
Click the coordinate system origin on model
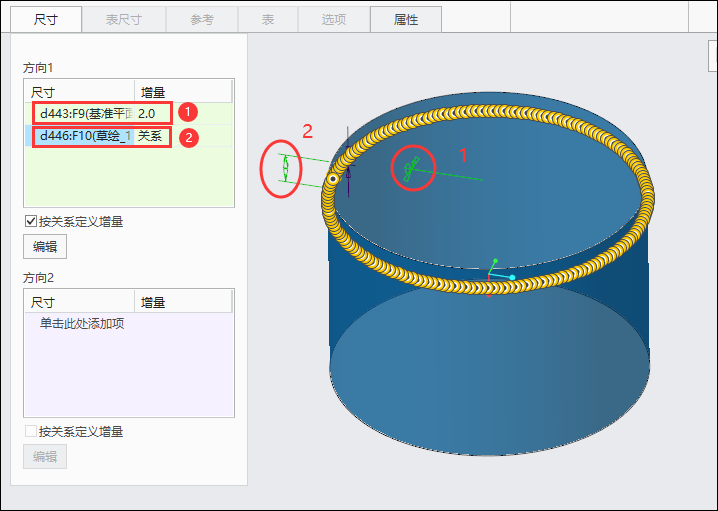click(489, 275)
